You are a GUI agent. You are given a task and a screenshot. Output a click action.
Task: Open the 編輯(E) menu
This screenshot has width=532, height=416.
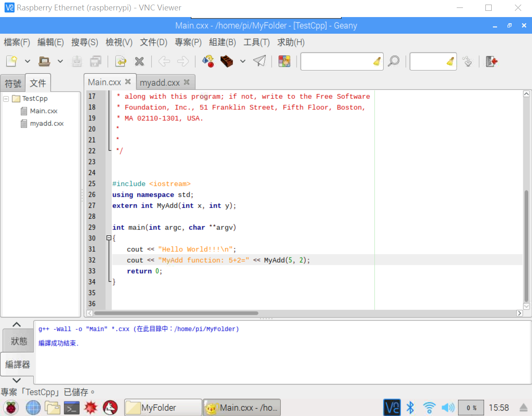pos(51,42)
